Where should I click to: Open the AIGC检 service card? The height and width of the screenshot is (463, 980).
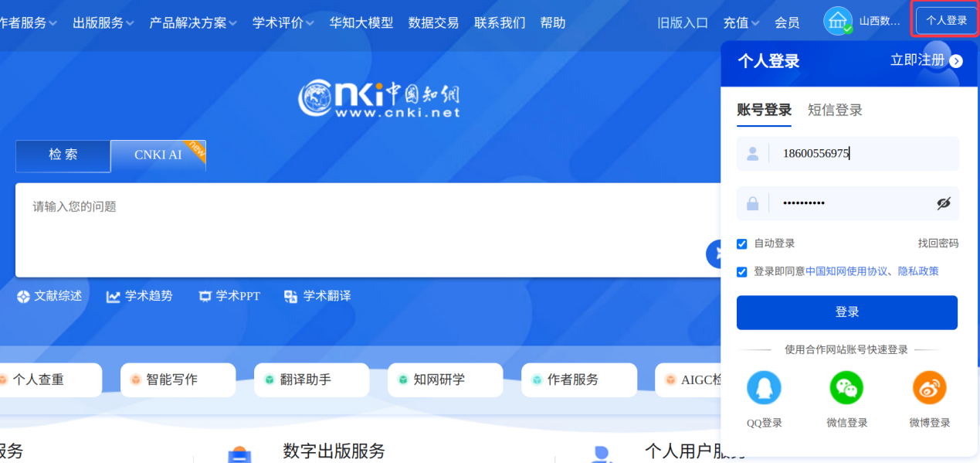pos(688,380)
